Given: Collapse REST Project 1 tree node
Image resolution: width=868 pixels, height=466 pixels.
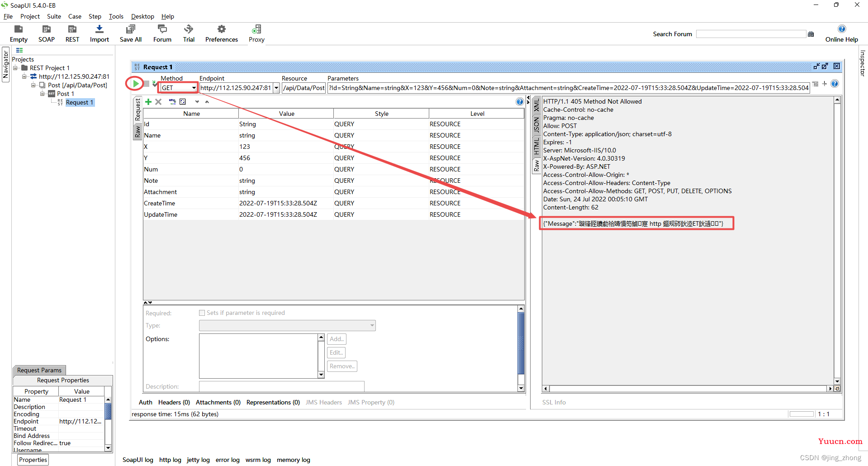Looking at the screenshot, I should (x=15, y=68).
